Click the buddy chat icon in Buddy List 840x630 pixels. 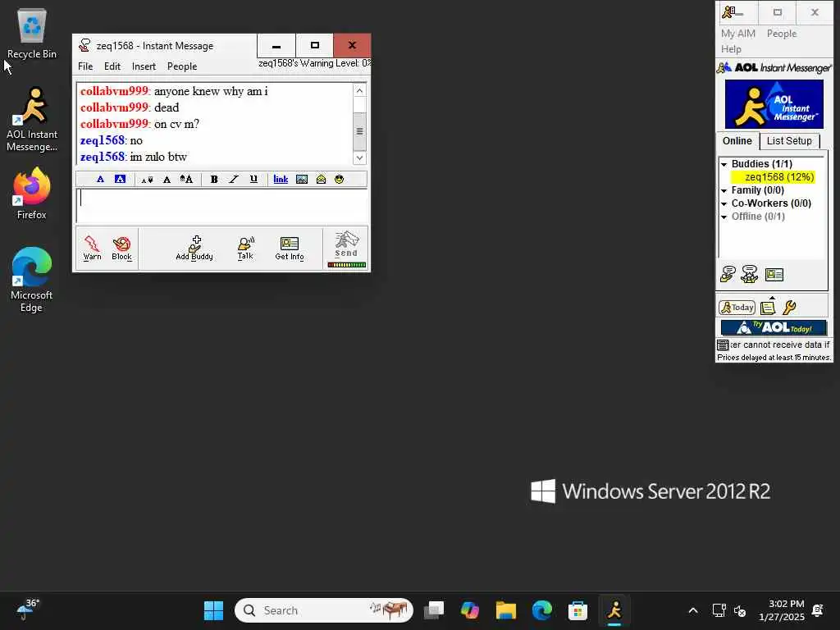750,274
